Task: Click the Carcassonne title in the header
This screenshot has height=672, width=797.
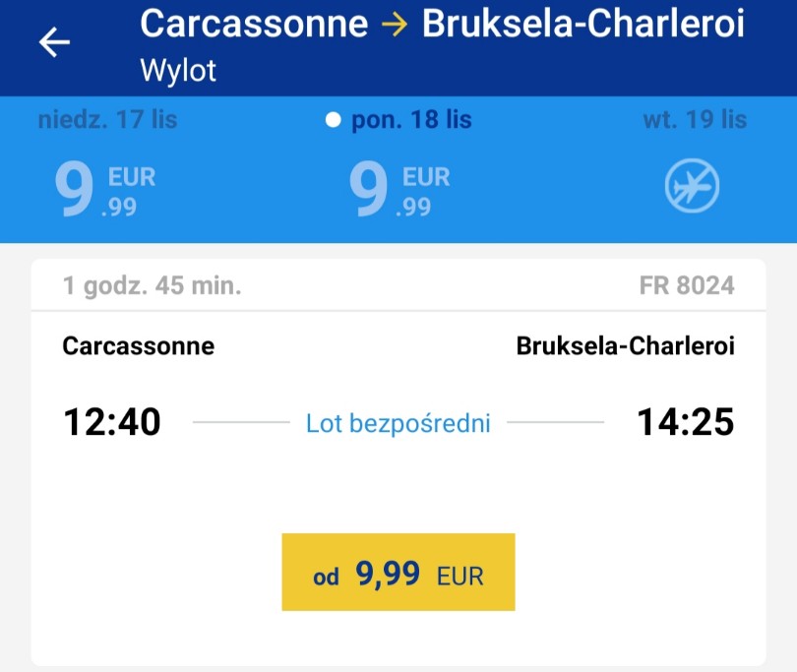Action: (x=254, y=24)
